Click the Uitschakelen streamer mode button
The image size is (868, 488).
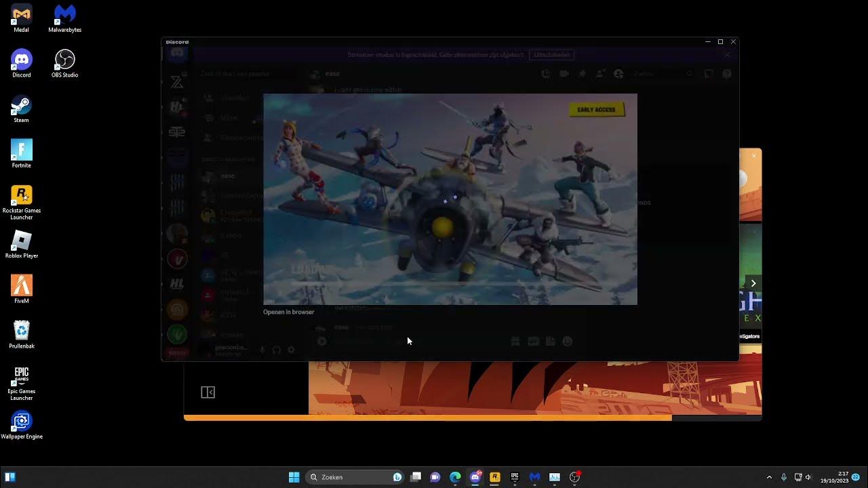point(552,54)
